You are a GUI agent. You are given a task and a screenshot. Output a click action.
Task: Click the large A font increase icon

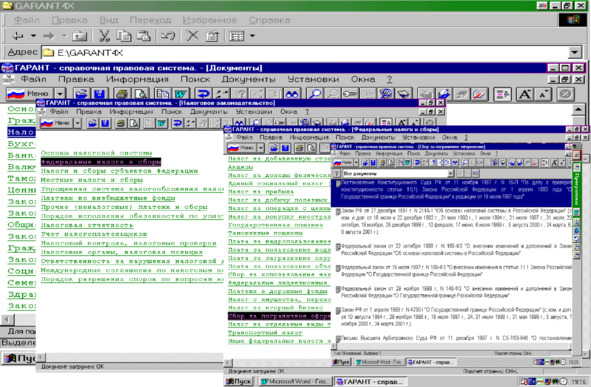(524, 94)
